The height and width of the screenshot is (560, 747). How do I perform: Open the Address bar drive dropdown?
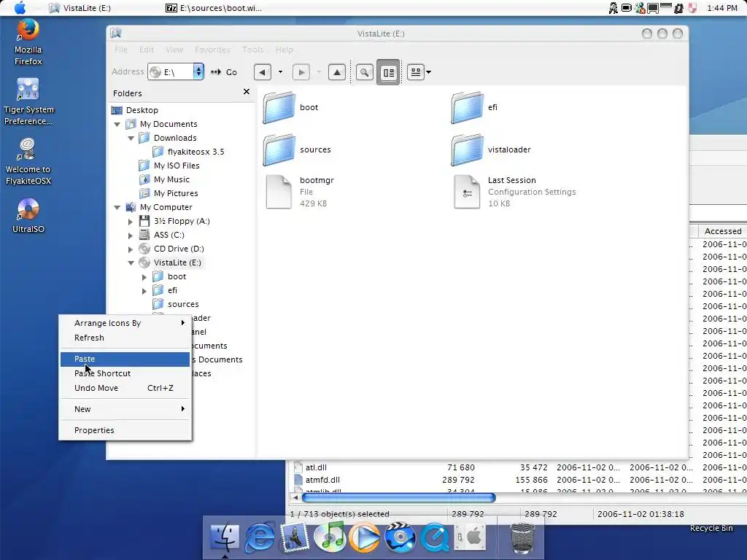[198, 72]
